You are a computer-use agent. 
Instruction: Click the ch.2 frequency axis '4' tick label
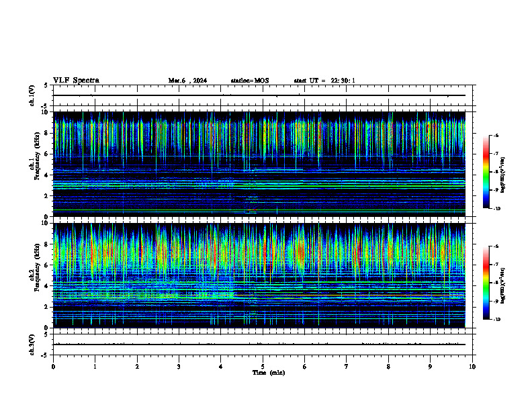point(47,286)
